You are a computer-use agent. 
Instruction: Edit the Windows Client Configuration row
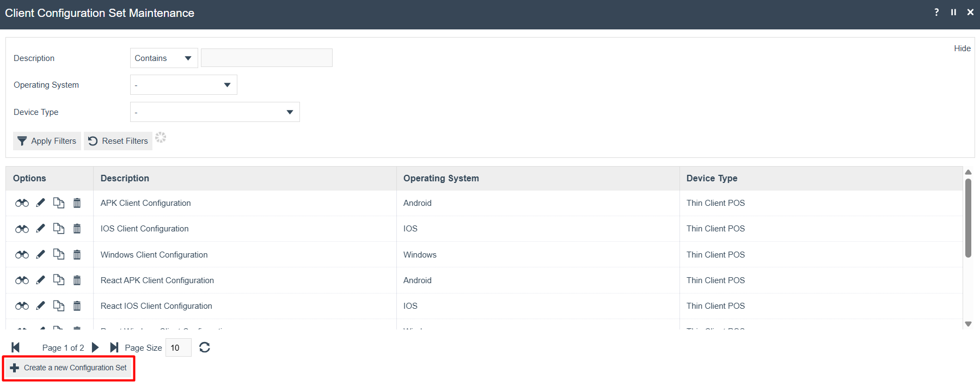click(40, 254)
